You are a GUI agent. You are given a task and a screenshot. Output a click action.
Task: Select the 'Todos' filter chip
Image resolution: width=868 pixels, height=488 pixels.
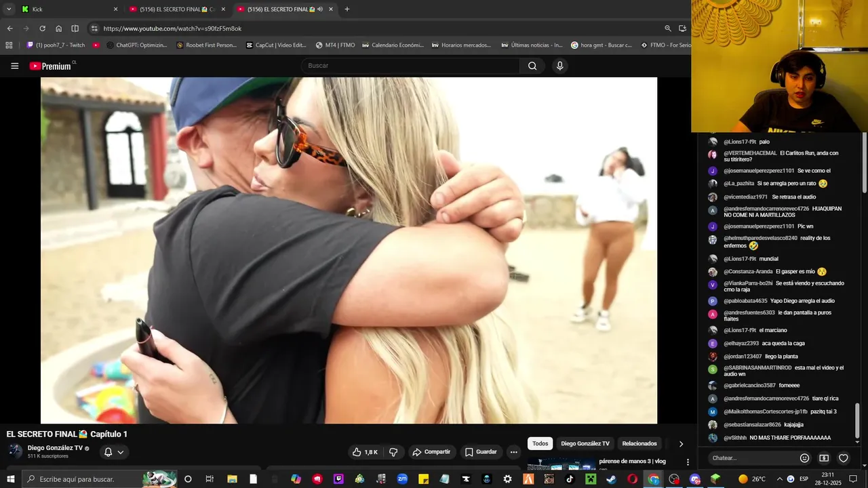tap(540, 444)
